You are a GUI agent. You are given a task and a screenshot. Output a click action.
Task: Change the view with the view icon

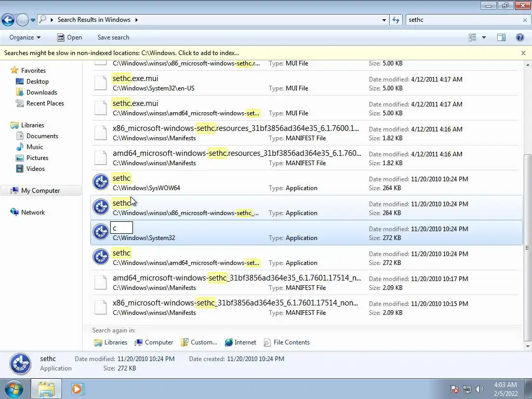[x=472, y=37]
